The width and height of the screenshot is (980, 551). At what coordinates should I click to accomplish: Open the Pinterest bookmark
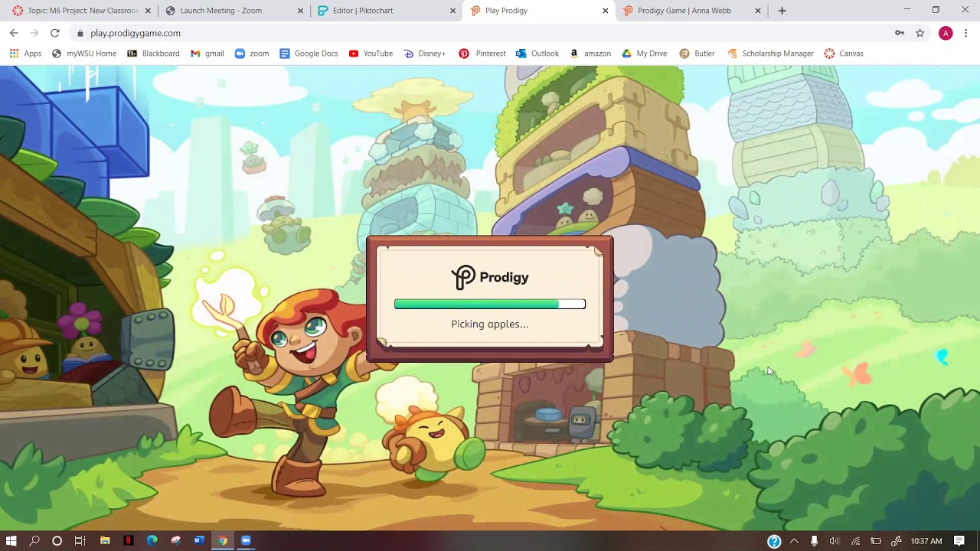482,54
